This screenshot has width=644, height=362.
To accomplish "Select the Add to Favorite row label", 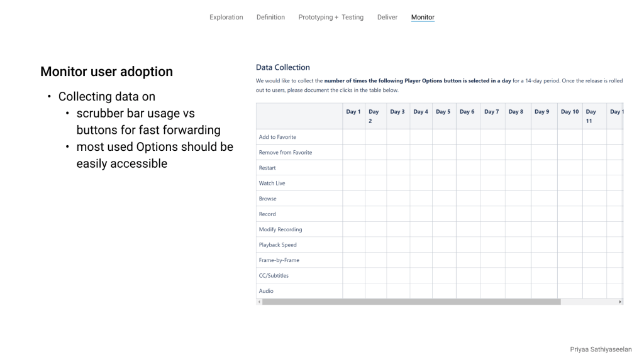I will (x=277, y=137).
